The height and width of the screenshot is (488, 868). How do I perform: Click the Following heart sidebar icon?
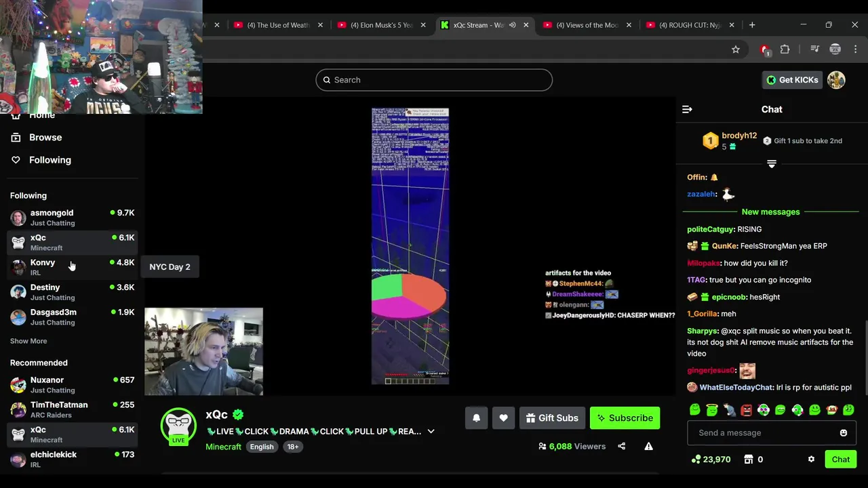pos(16,160)
